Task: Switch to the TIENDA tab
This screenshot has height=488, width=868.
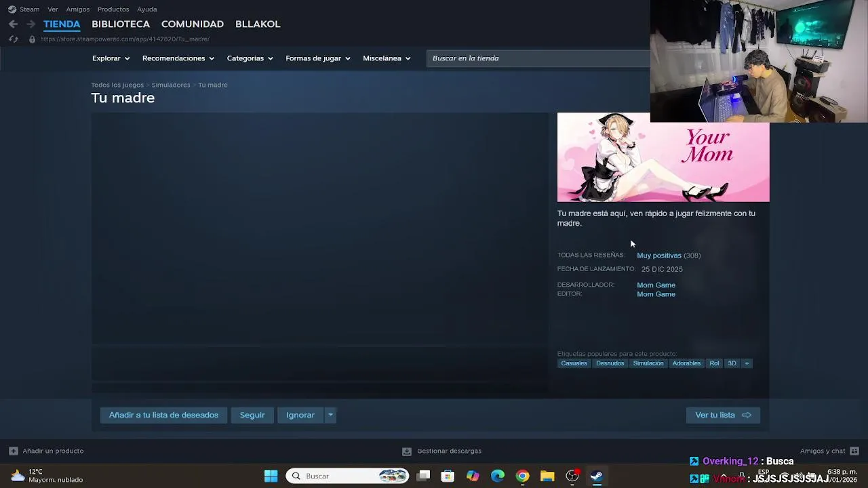Action: (x=62, y=24)
